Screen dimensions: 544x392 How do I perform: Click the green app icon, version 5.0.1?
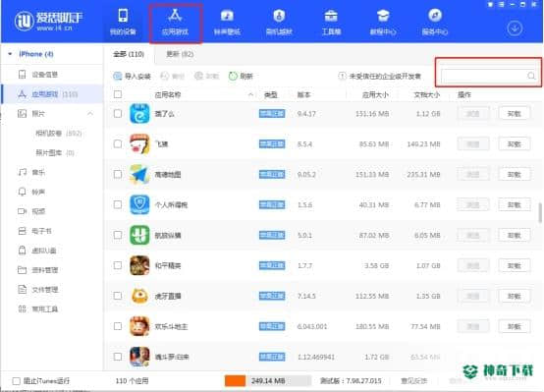(139, 235)
